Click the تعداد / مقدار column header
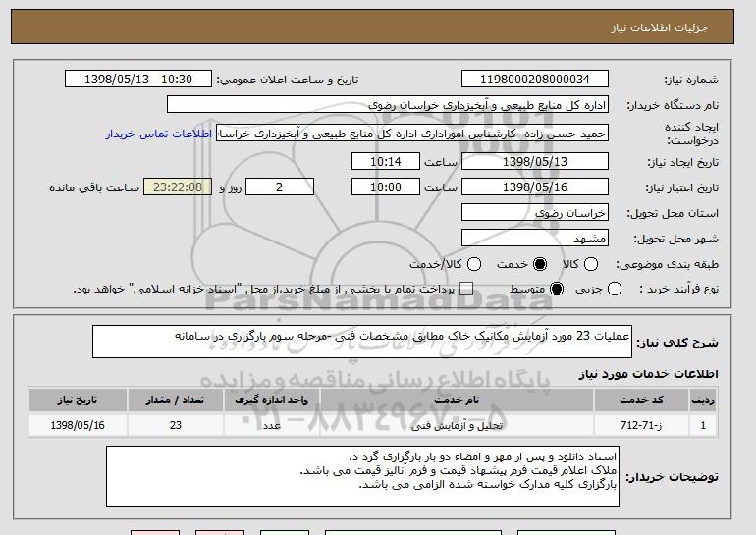756x535 pixels. (176, 401)
